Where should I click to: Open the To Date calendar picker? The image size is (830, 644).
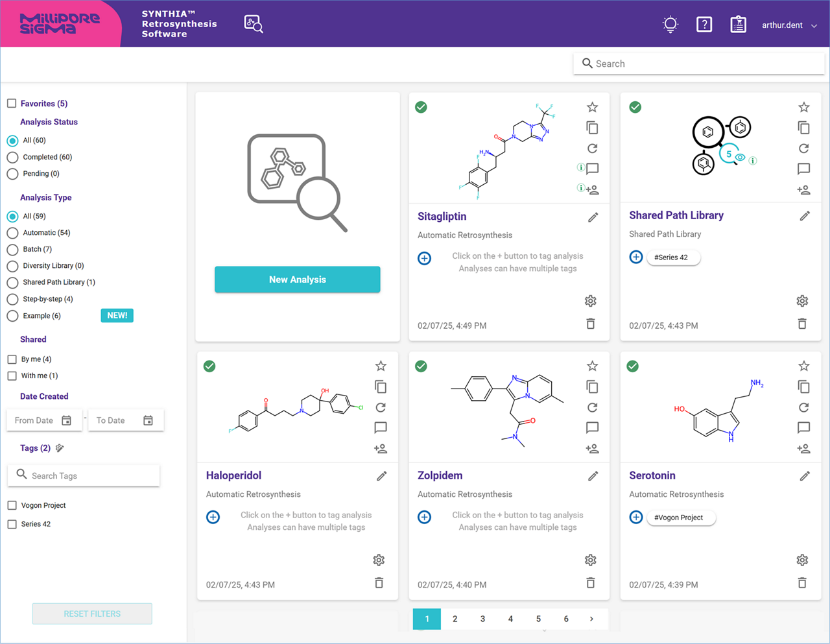[148, 420]
